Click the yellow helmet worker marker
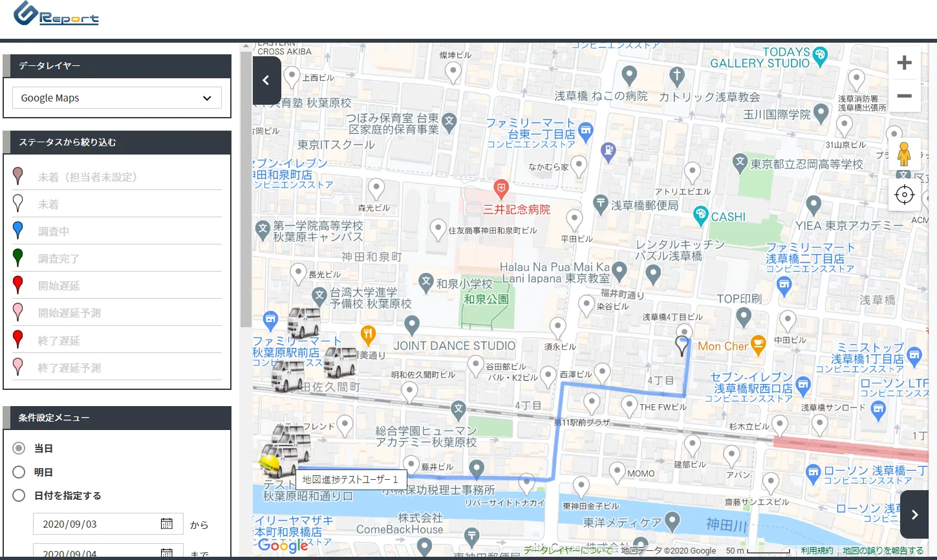This screenshot has height=560, width=937. [269, 463]
